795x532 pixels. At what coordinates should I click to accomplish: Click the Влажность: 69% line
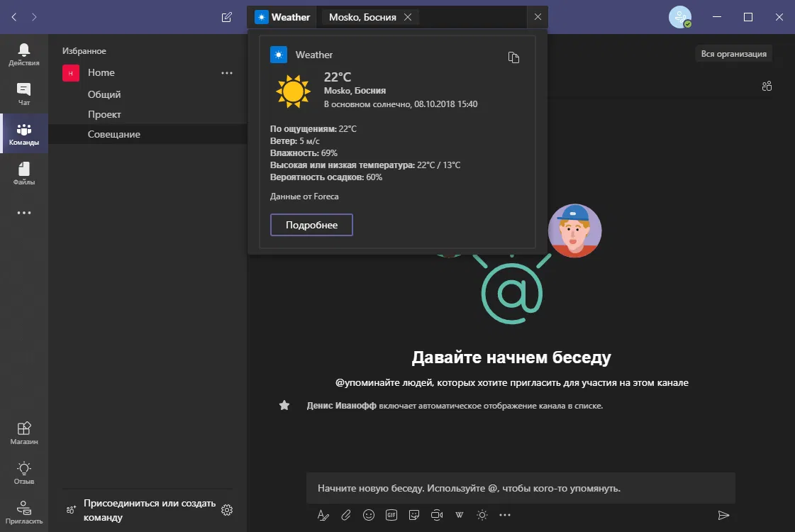pos(304,153)
